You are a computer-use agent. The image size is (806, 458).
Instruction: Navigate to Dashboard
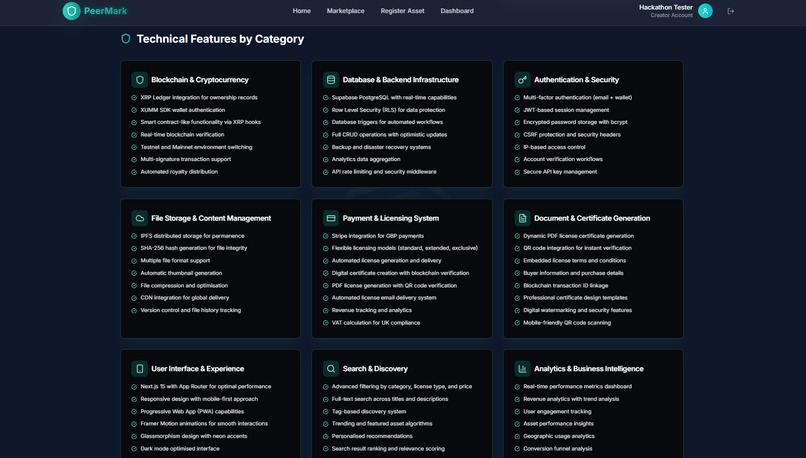(457, 11)
